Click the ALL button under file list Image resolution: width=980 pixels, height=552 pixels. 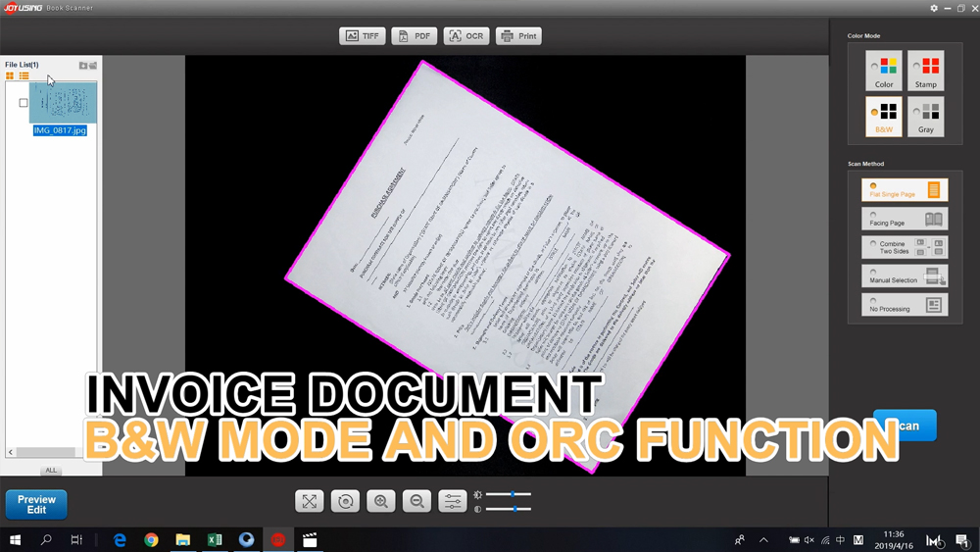pyautogui.click(x=51, y=470)
